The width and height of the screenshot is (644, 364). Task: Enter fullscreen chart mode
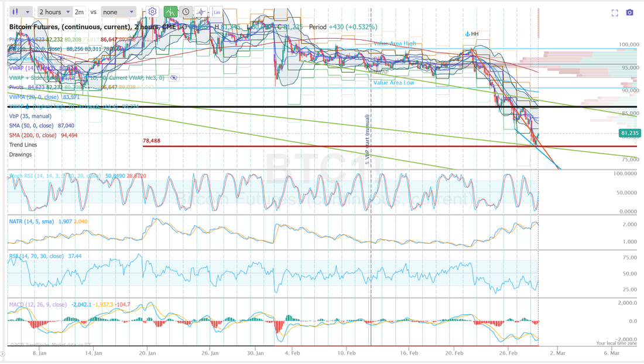(x=615, y=13)
